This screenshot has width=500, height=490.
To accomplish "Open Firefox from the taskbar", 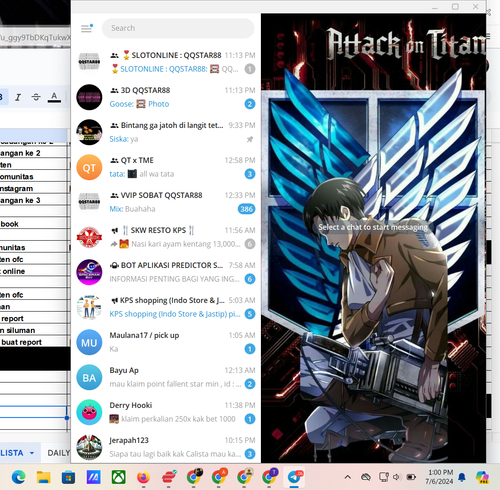I will pos(143,478).
